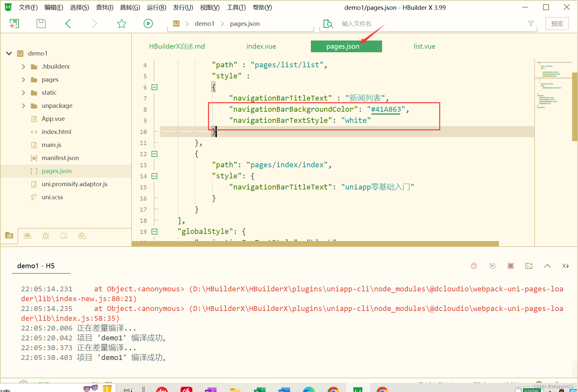The width and height of the screenshot is (578, 392).
Task: Collapse code fold at line 14
Action: (155, 176)
